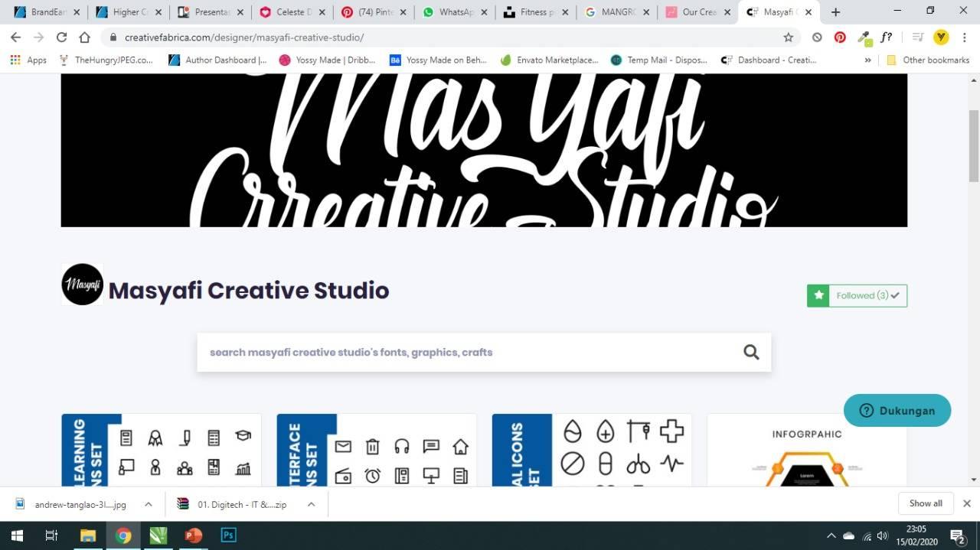Open the Digitech zip downloaded file
Screen dimensions: 980x550
click(x=234, y=504)
